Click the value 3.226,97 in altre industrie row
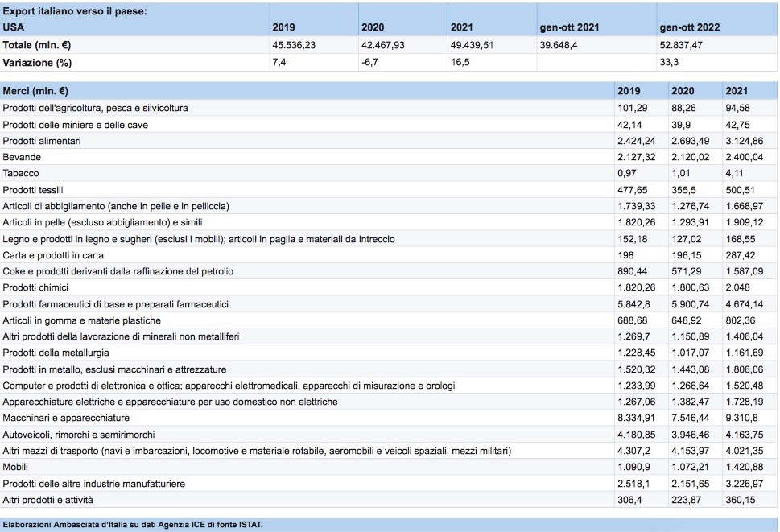The image size is (780, 532). click(745, 484)
